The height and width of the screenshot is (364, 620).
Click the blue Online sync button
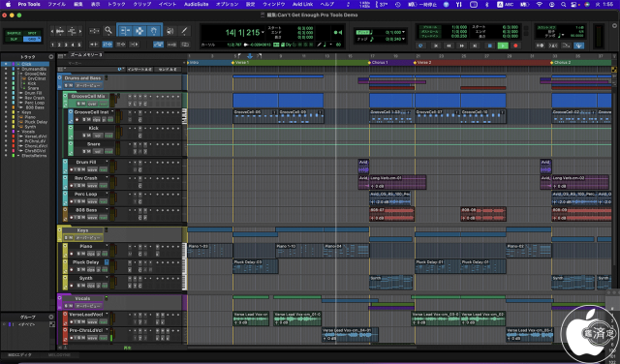click(x=420, y=45)
